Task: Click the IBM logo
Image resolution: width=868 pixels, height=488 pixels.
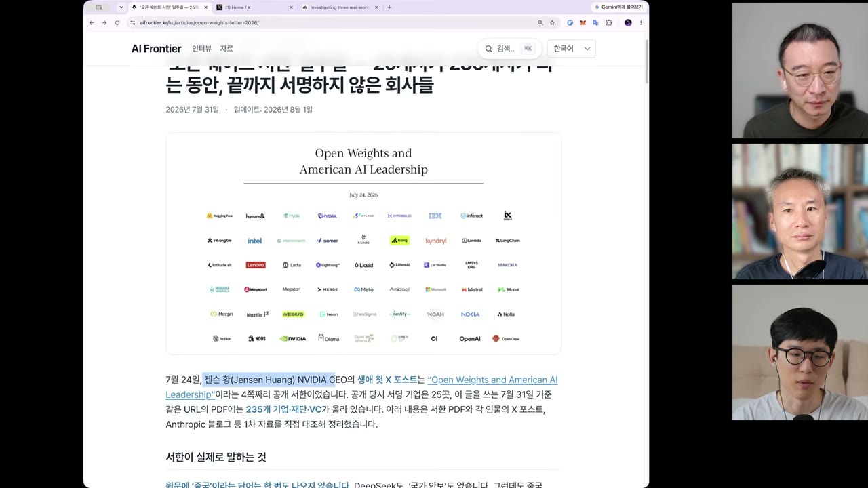Action: (435, 216)
